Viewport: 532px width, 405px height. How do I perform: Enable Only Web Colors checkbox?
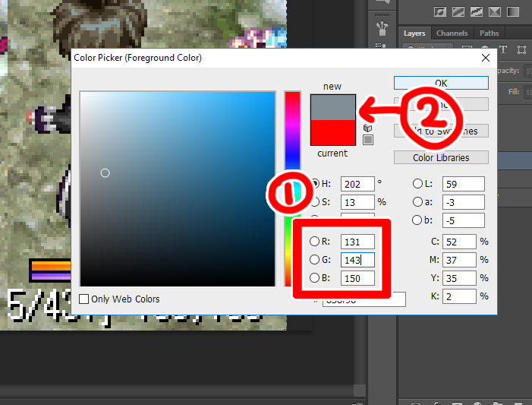83,299
